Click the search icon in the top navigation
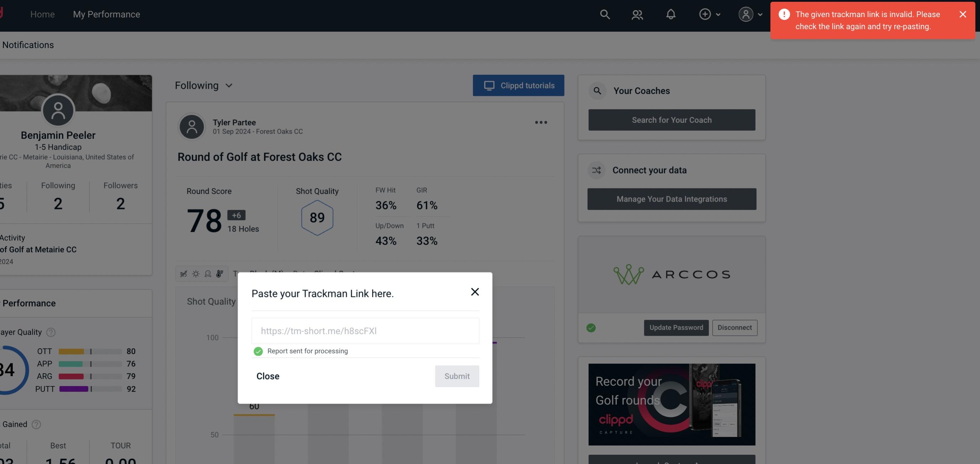 tap(604, 14)
